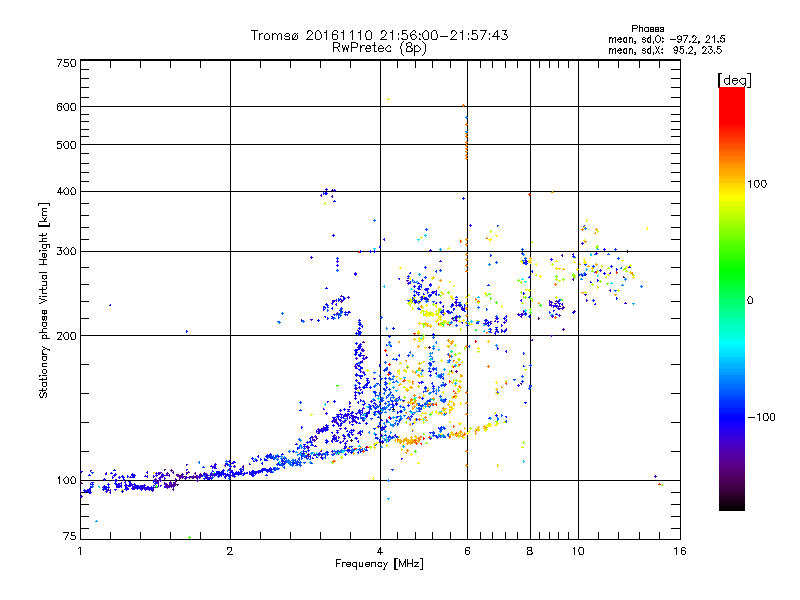
Task: Click the colorbar tick label '-100'
Action: pos(761,417)
